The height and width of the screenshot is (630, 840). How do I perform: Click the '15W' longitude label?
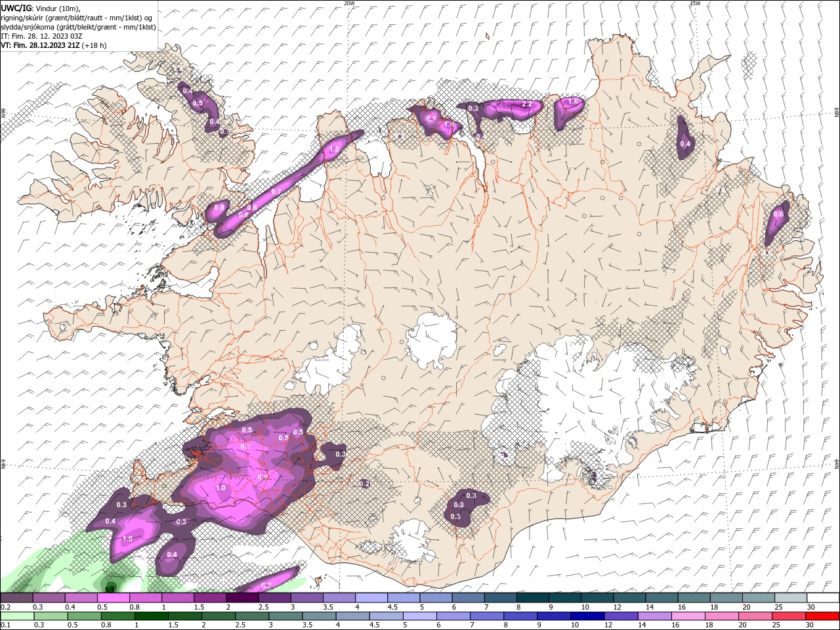point(695,3)
